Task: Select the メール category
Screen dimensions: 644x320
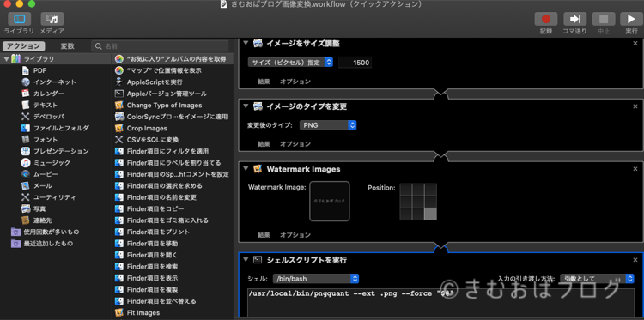Action: [x=43, y=185]
